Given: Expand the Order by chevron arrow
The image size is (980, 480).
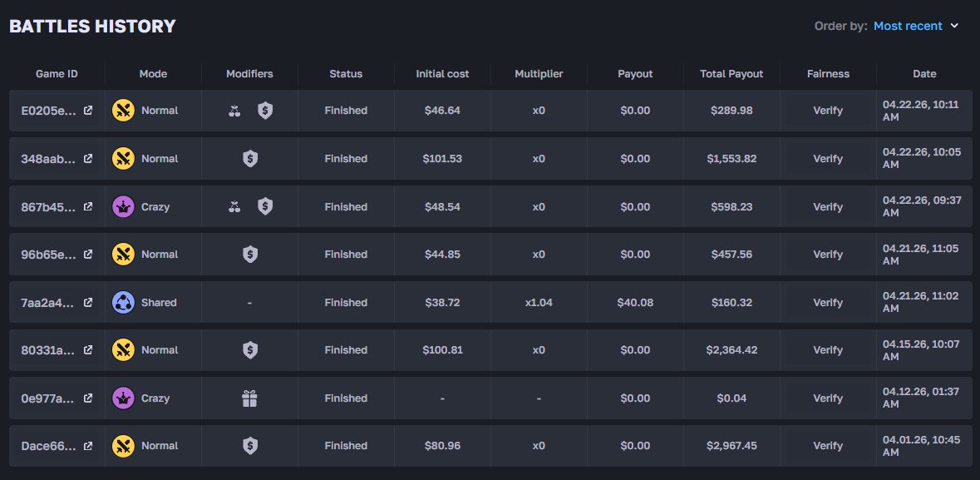Looking at the screenshot, I should pyautogui.click(x=954, y=26).
